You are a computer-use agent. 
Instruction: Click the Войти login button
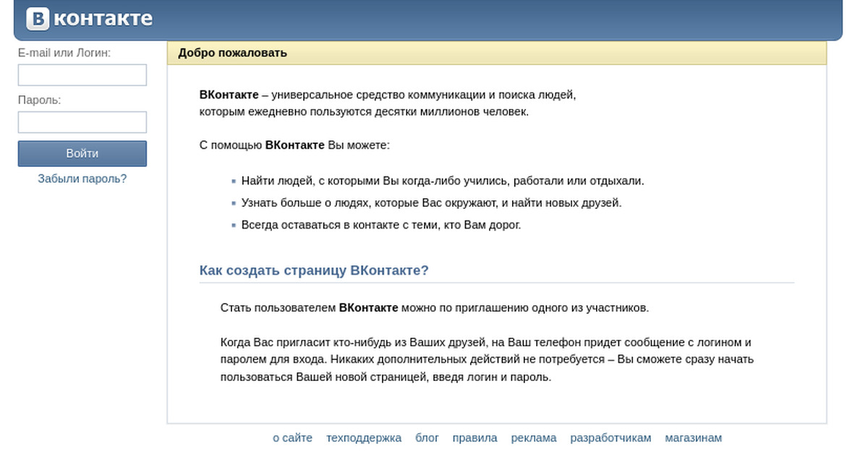pyautogui.click(x=82, y=153)
